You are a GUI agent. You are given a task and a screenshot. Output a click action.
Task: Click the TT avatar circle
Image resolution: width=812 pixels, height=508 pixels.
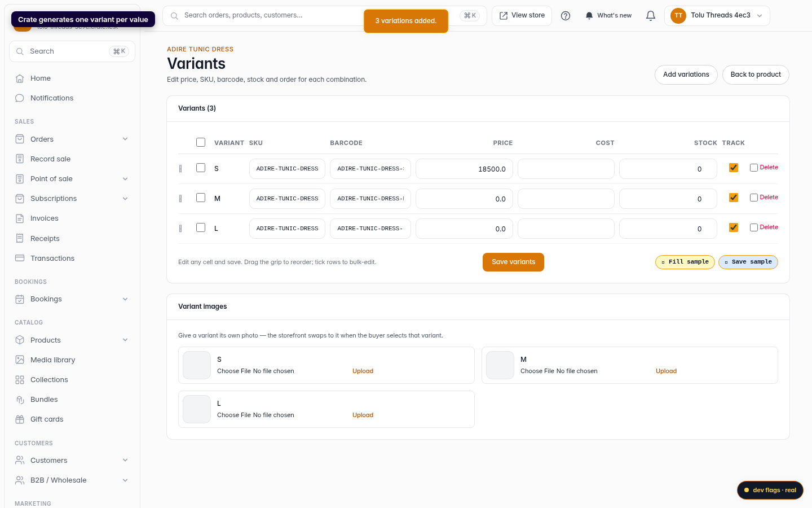point(678,16)
